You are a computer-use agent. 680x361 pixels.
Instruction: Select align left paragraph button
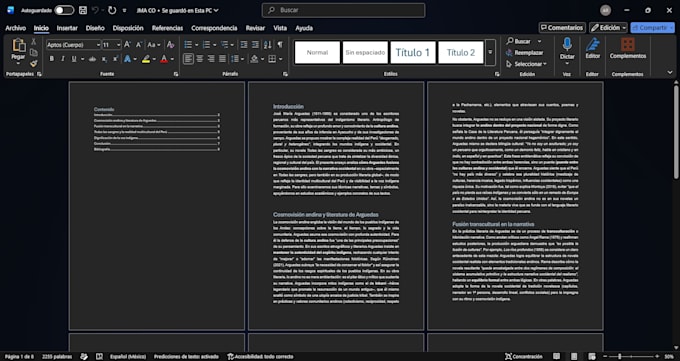pos(188,59)
